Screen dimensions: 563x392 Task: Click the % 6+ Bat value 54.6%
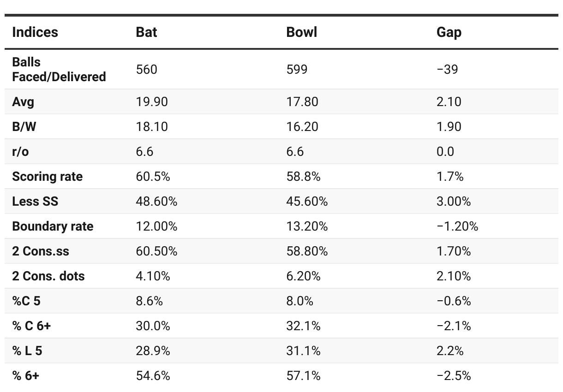(x=153, y=376)
